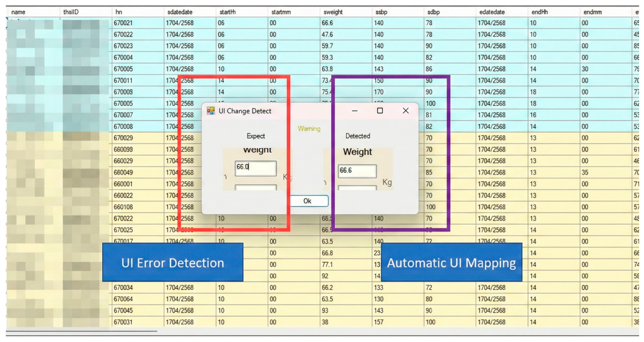Image resolution: width=644 pixels, height=342 pixels.
Task: Select the row with hn 670021
Action: tap(123, 23)
